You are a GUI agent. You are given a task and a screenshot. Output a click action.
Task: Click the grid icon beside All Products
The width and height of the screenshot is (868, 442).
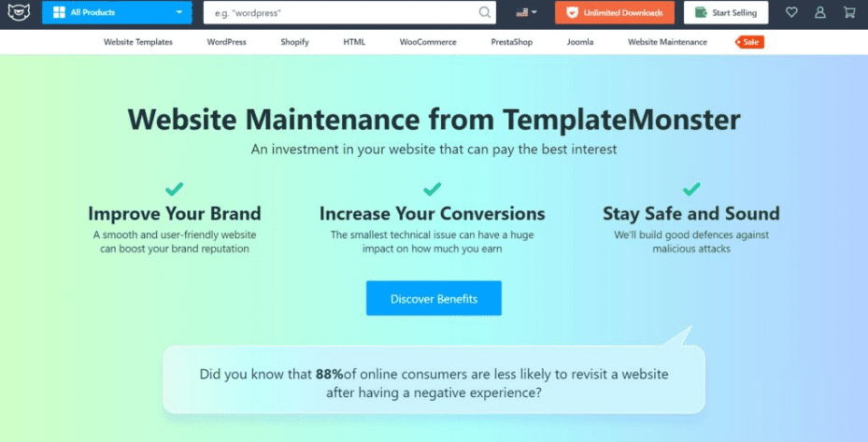(x=59, y=12)
